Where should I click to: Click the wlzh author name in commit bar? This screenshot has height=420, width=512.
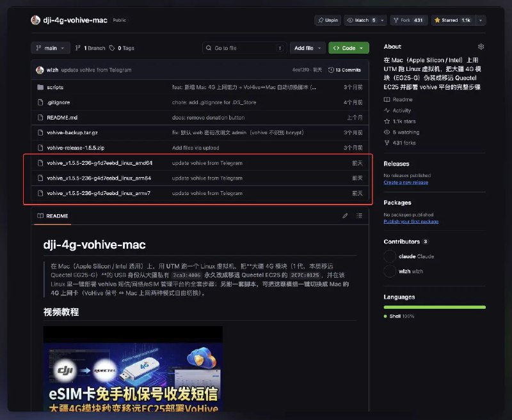pos(52,70)
